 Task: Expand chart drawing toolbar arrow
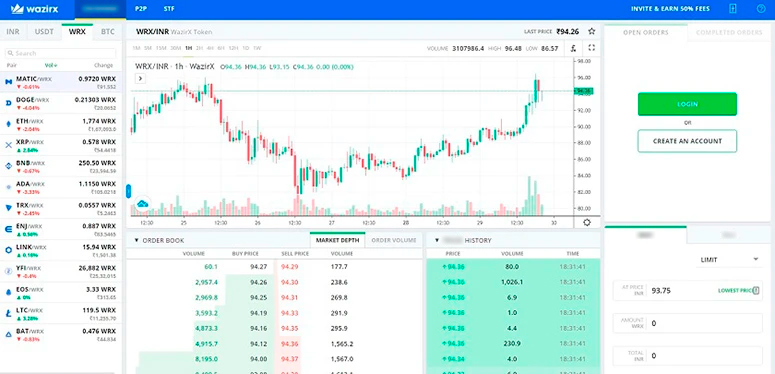(x=140, y=78)
